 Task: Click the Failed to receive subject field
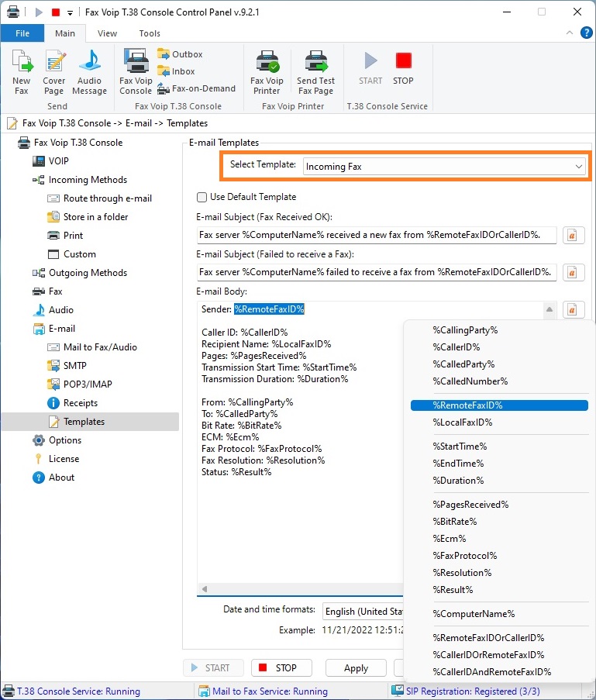click(377, 272)
